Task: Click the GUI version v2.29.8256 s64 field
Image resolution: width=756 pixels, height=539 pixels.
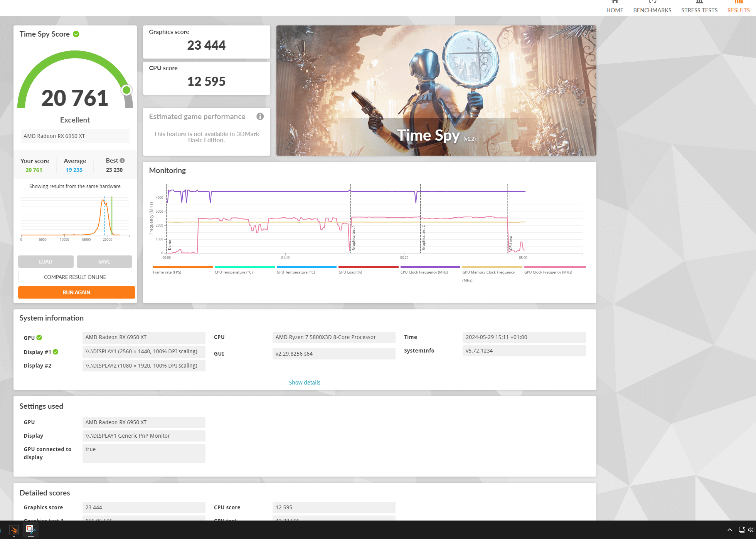Action: pyautogui.click(x=334, y=354)
